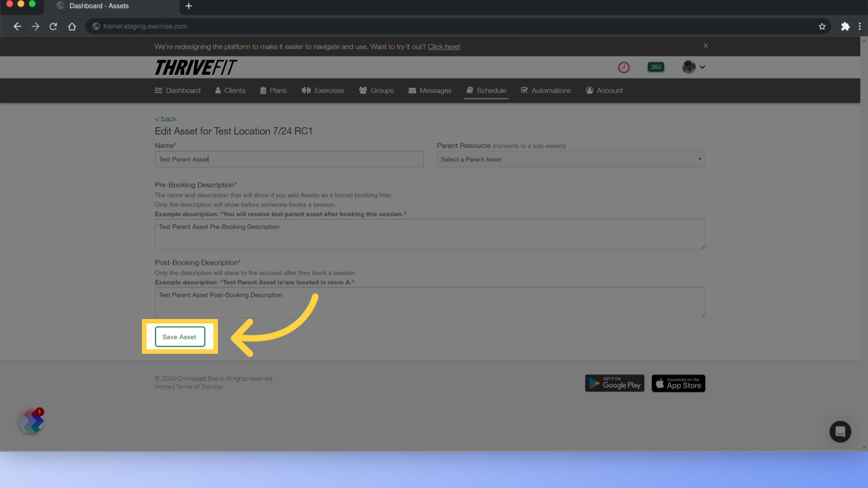The height and width of the screenshot is (488, 868).
Task: Click the Dashboard navigation icon
Action: point(159,90)
